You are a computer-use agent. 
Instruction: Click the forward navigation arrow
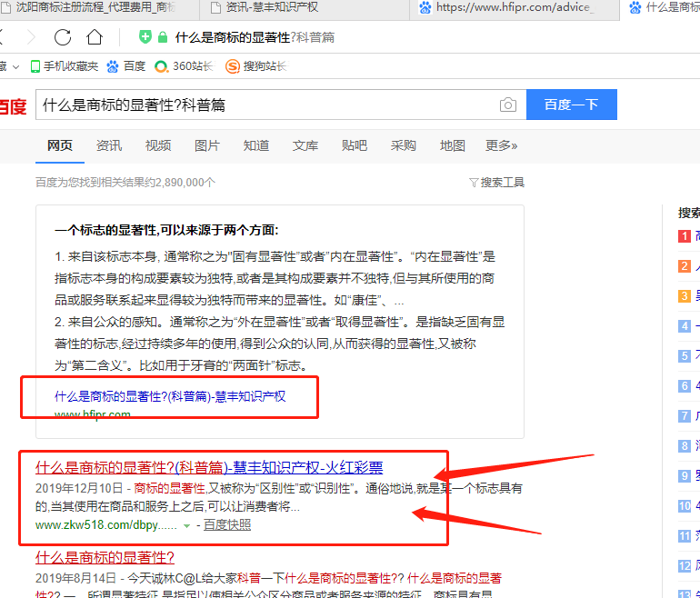coord(31,37)
